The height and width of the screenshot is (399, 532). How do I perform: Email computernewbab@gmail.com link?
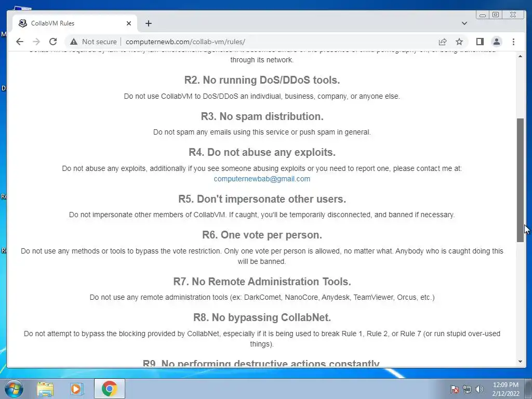point(262,179)
